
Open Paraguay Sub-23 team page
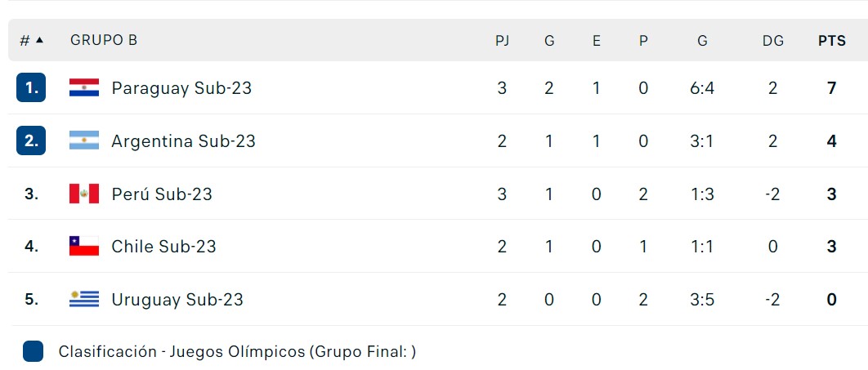click(x=181, y=88)
